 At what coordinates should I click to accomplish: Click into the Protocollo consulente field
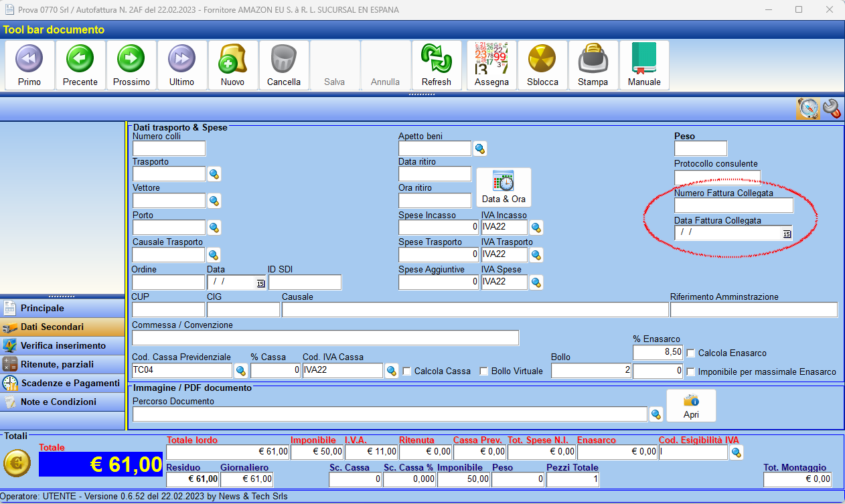(x=717, y=177)
